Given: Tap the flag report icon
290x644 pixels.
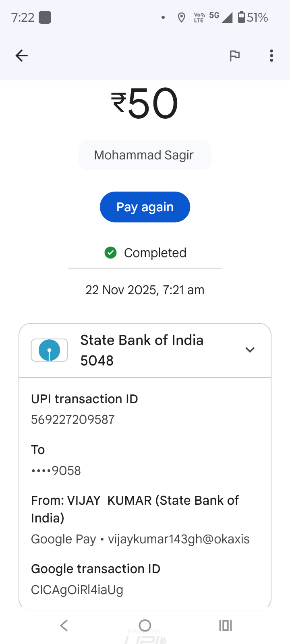Looking at the screenshot, I should (x=234, y=56).
